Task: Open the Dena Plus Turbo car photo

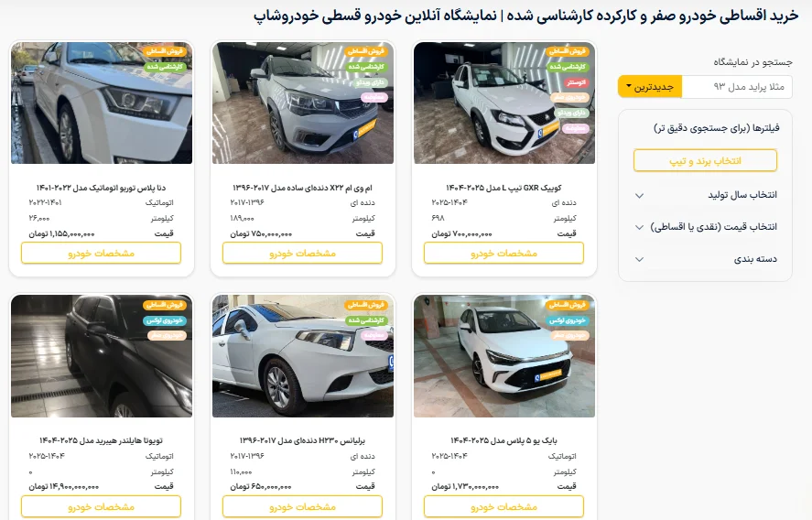Action: 102,103
